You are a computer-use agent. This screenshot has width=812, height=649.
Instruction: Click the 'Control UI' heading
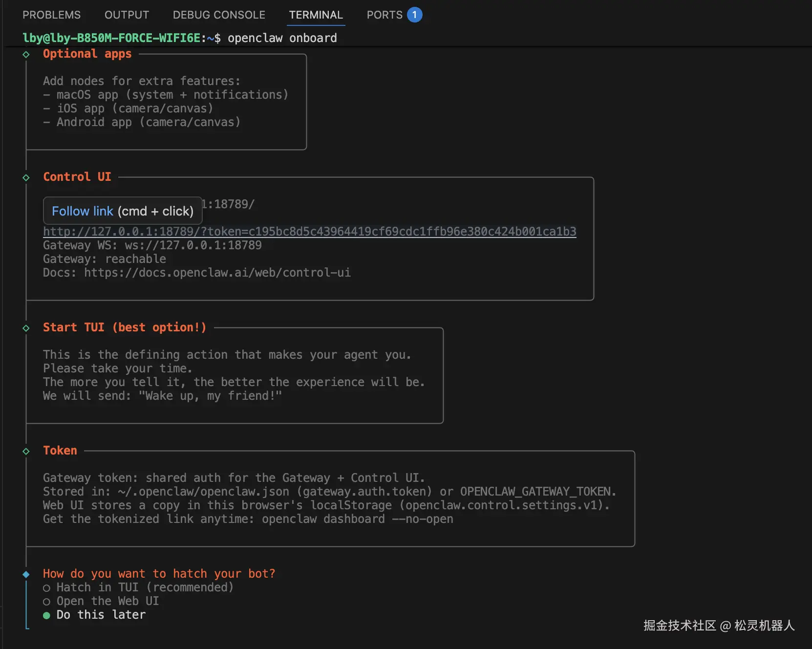tap(77, 177)
